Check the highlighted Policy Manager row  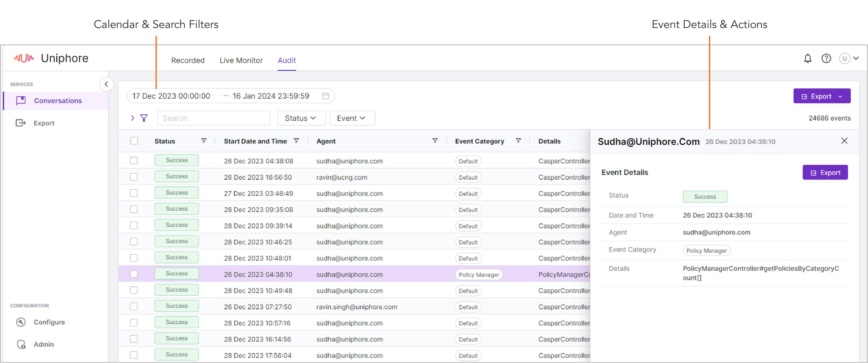pyautogui.click(x=134, y=274)
